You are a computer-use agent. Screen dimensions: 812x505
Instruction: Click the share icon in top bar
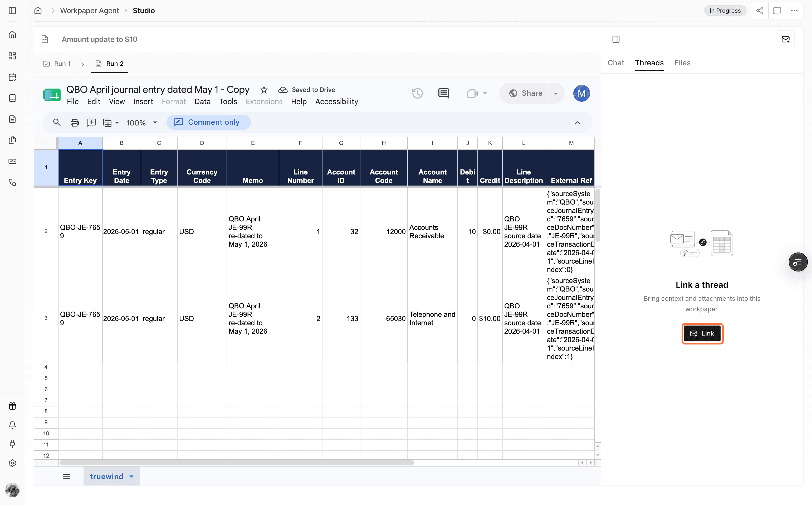(760, 11)
